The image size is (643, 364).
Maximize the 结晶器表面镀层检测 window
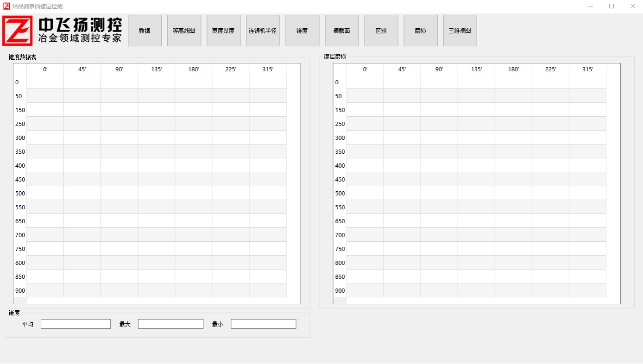611,6
